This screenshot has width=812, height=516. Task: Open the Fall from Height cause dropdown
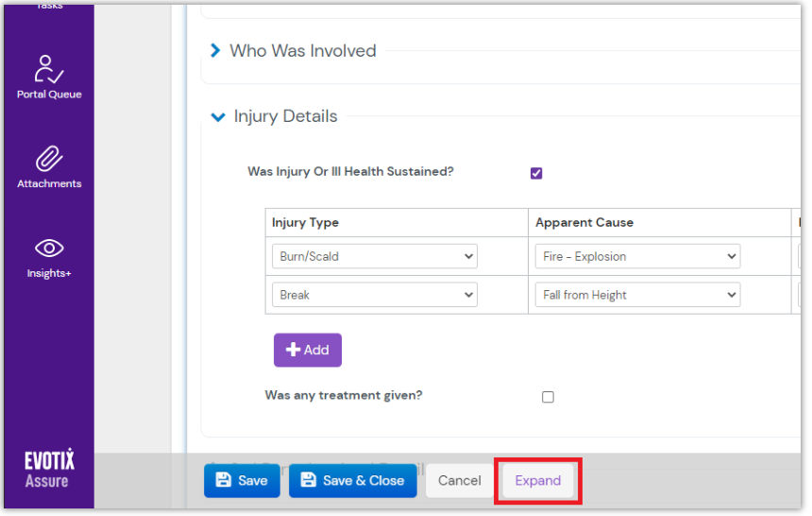click(637, 295)
